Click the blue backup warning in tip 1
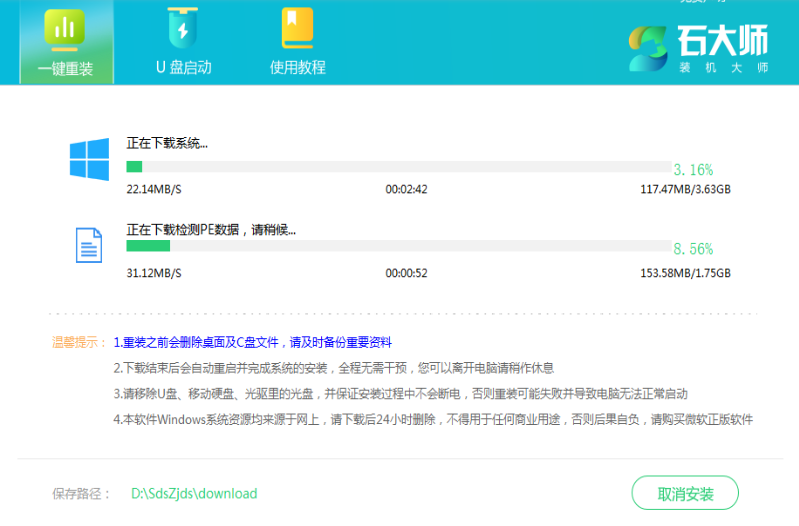This screenshot has width=799, height=526. tap(252, 342)
